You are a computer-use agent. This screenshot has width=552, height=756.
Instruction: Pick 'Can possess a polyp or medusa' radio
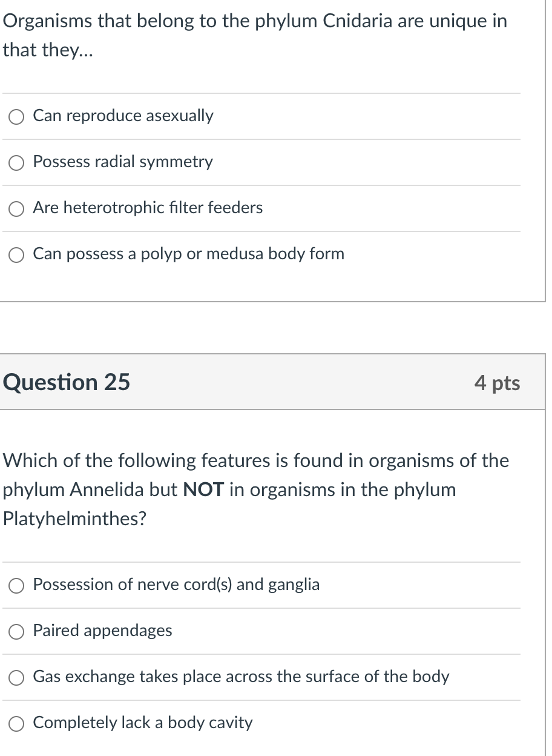[17, 255]
